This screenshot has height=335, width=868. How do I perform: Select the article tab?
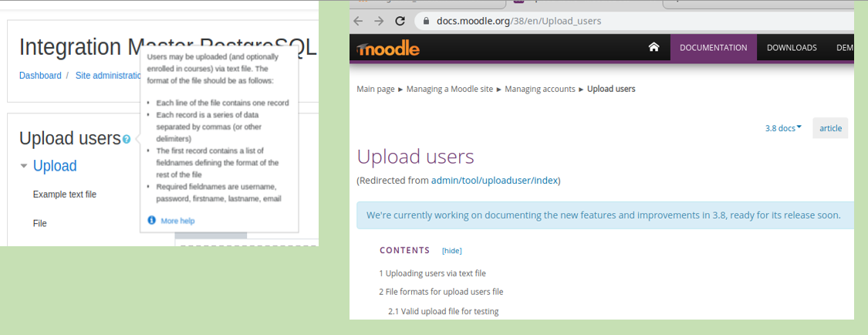click(x=830, y=128)
